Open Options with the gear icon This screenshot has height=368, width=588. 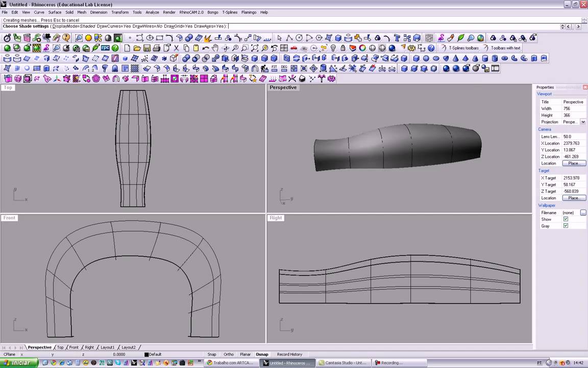pos(412,48)
